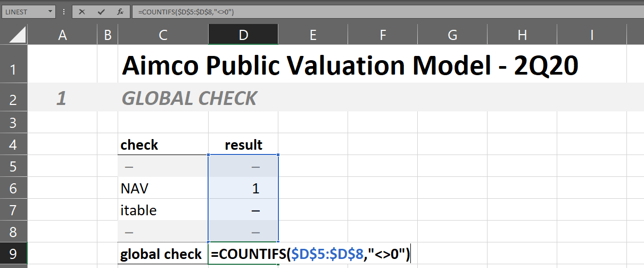Select the dash cell in D5
644x268 pixels.
[x=243, y=166]
